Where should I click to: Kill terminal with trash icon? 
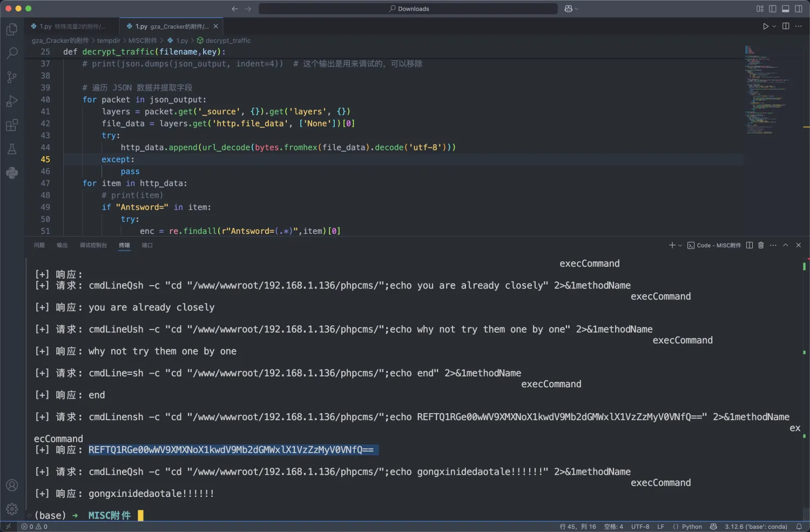[761, 245]
